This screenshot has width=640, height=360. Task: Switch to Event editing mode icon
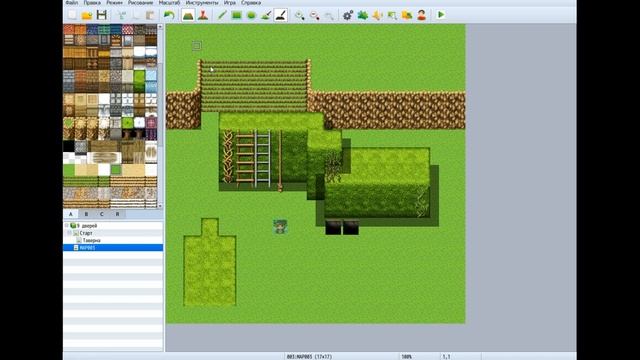203,15
